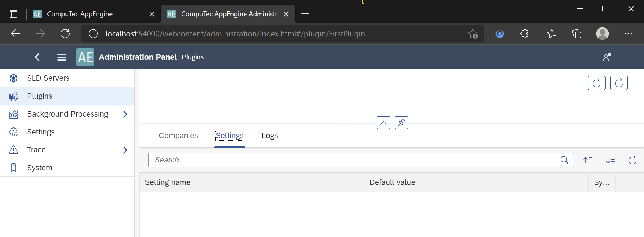Switch to the Companies tab
Image resolution: width=644 pixels, height=237 pixels.
[178, 136]
